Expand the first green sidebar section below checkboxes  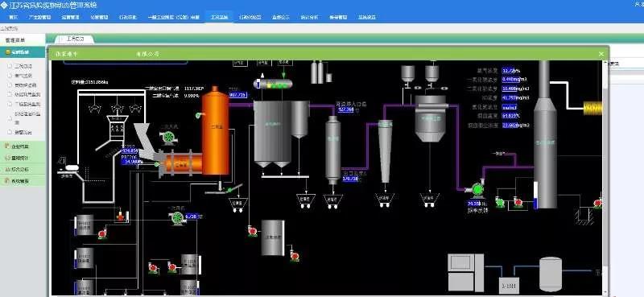tap(23, 146)
